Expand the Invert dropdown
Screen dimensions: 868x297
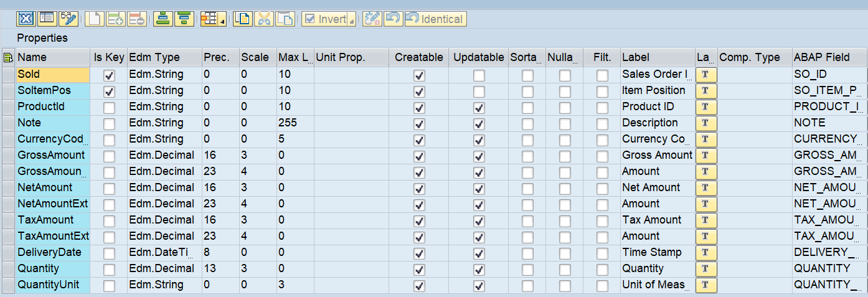point(352,22)
